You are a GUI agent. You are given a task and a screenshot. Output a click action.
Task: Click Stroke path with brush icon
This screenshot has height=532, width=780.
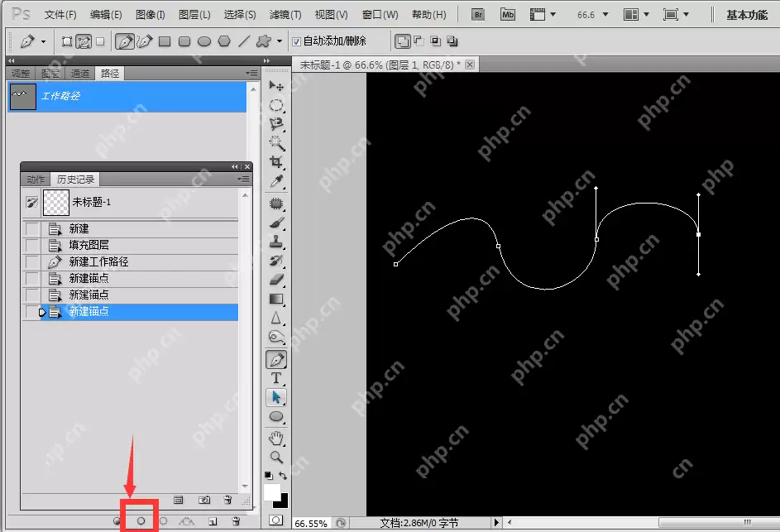click(x=141, y=521)
